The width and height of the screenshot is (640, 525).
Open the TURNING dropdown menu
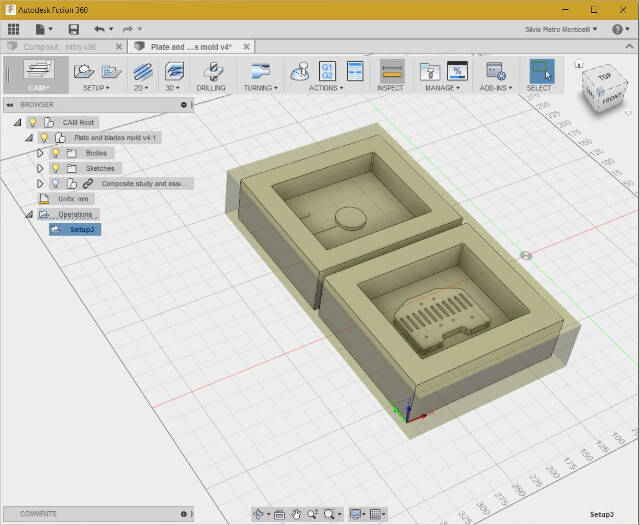pos(260,88)
